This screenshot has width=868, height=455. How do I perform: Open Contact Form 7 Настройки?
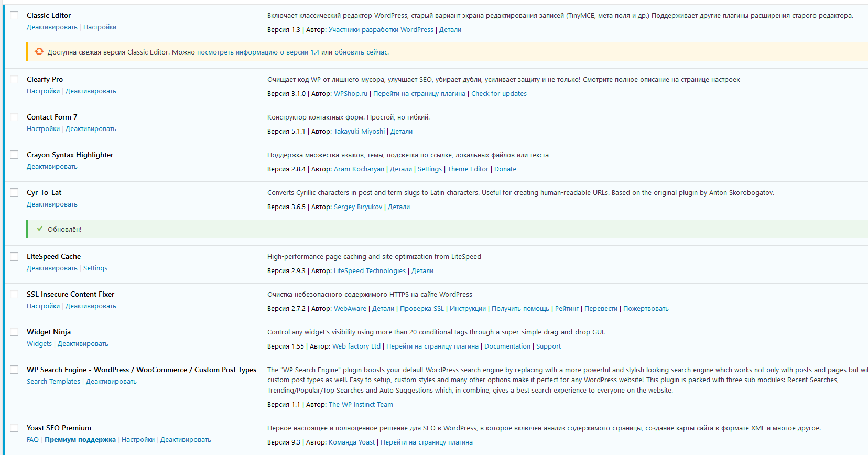[x=43, y=129]
